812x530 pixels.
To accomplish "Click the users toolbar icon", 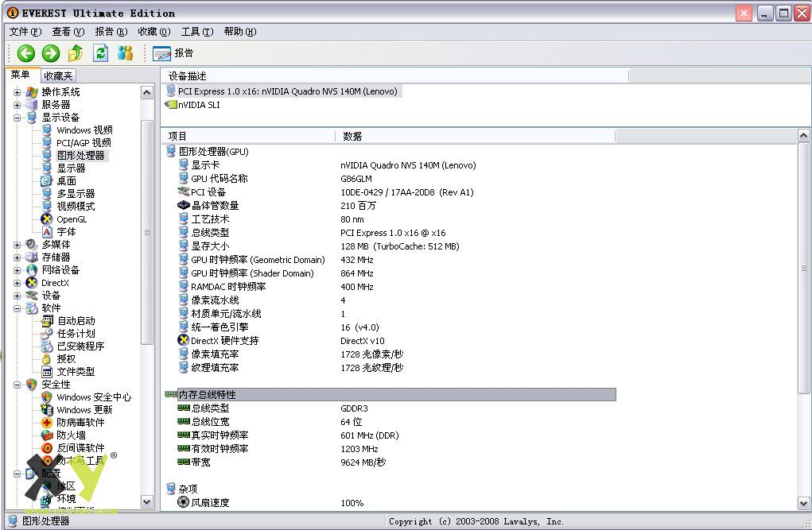I will [x=126, y=52].
